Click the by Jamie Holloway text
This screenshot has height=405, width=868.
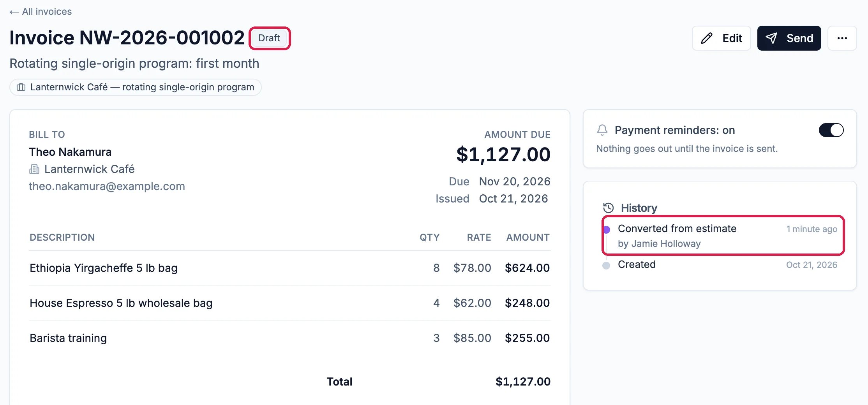click(x=659, y=244)
